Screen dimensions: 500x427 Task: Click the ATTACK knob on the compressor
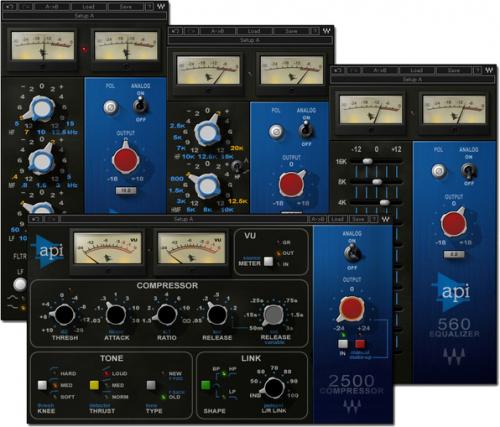pyautogui.click(x=115, y=315)
